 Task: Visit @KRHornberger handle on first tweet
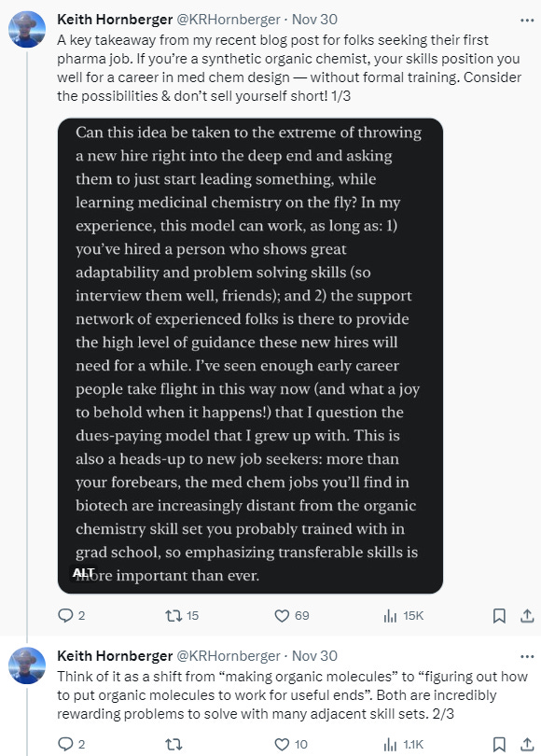[x=229, y=20]
